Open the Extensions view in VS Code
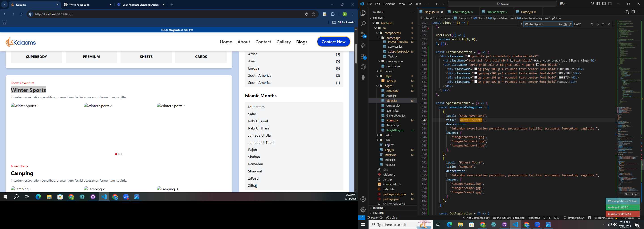Screen dimensions: 644x229 pyautogui.click(x=363, y=56)
